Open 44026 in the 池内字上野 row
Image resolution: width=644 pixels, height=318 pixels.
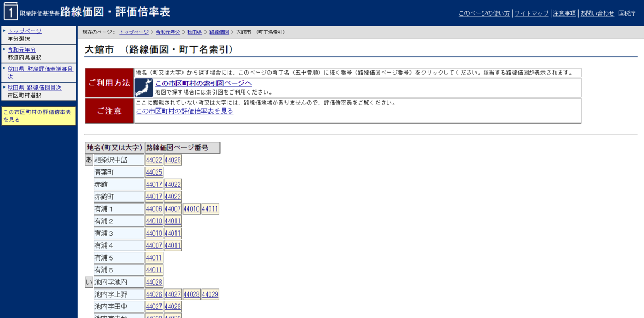tap(154, 294)
